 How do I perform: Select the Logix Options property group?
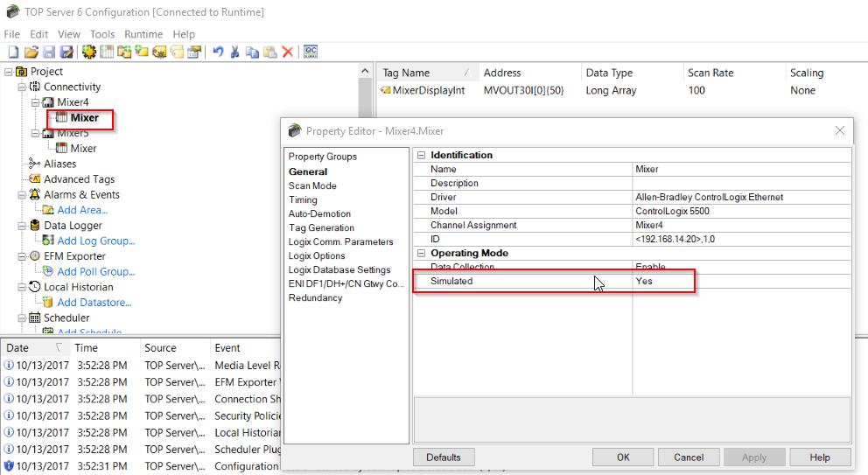pyautogui.click(x=317, y=255)
